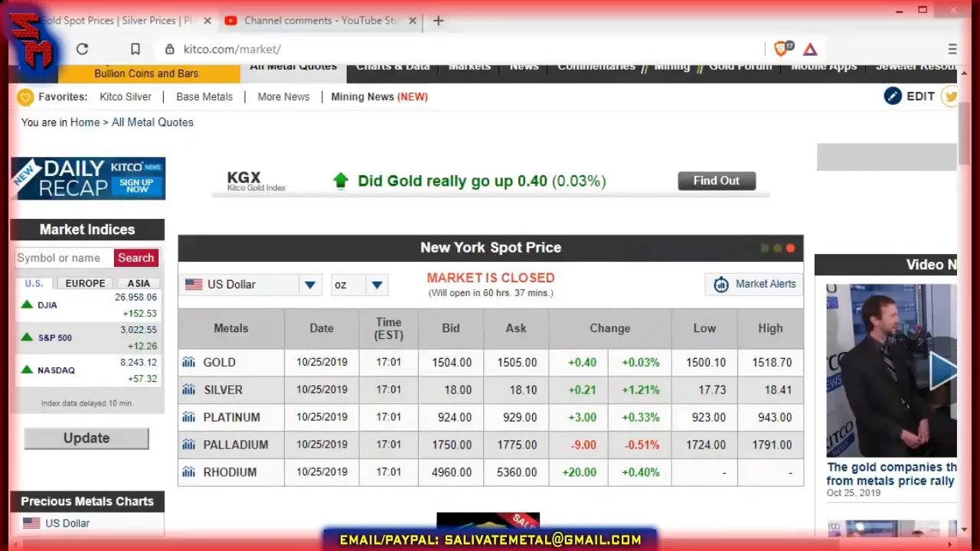980x551 pixels.
Task: Select the U.S. market indices tab
Action: [34, 283]
